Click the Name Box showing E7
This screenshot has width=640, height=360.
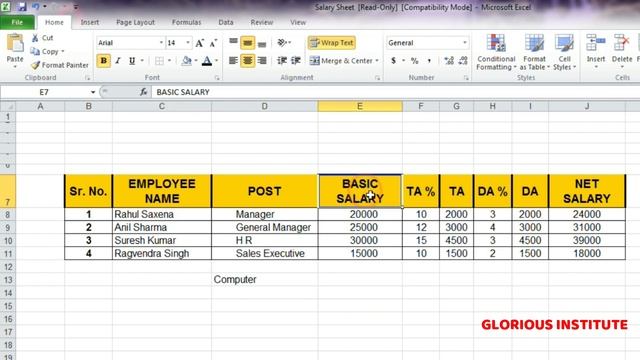click(x=44, y=92)
